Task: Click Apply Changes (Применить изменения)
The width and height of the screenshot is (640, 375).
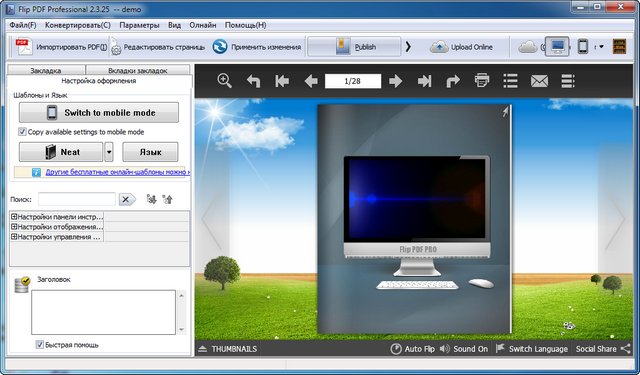Action: tap(257, 47)
